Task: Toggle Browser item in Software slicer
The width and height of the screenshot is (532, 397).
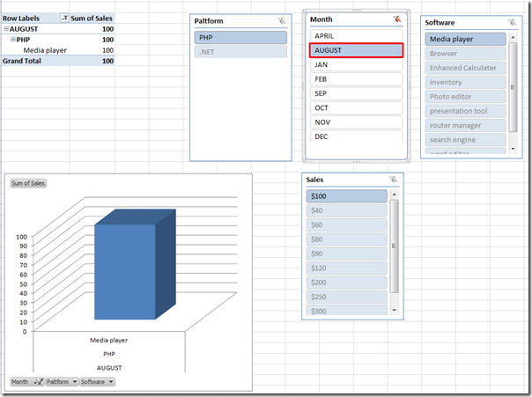Action: (465, 54)
